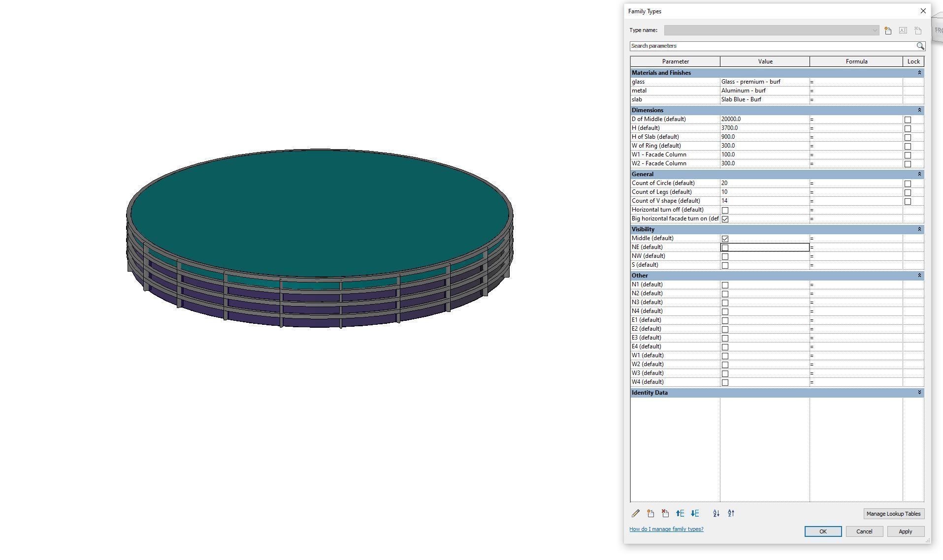This screenshot has height=560, width=943.
Task: Click the Delete Type icon
Action: point(918,31)
